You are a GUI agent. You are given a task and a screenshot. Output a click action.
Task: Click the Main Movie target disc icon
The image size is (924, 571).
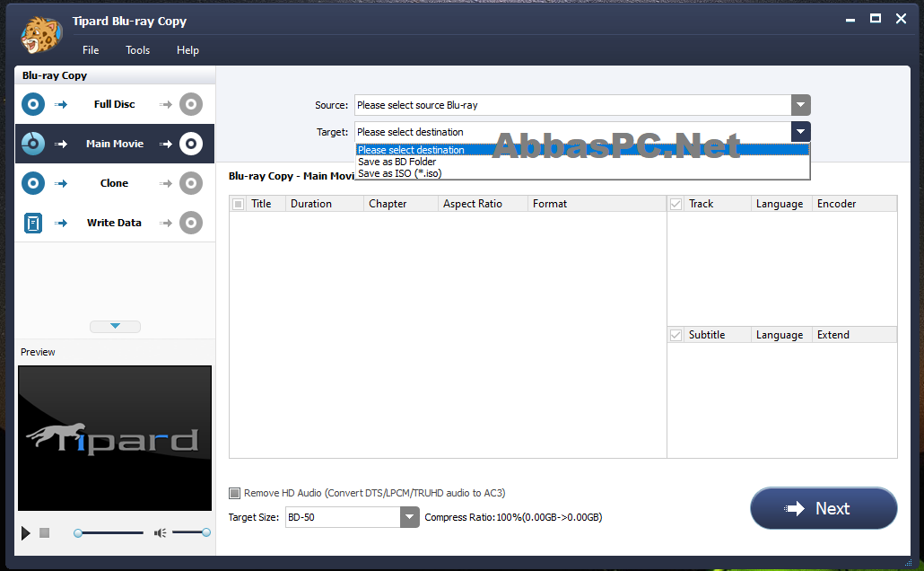(191, 144)
